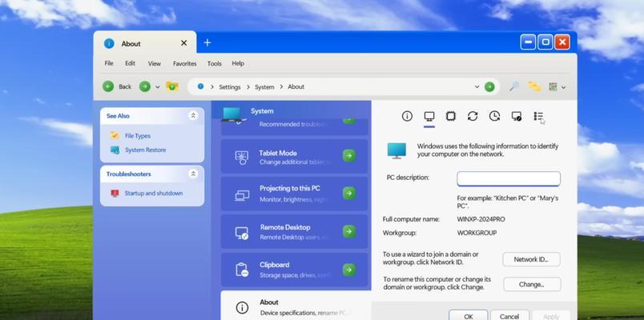Collapse the See Also panel
644x320 pixels.
193,116
